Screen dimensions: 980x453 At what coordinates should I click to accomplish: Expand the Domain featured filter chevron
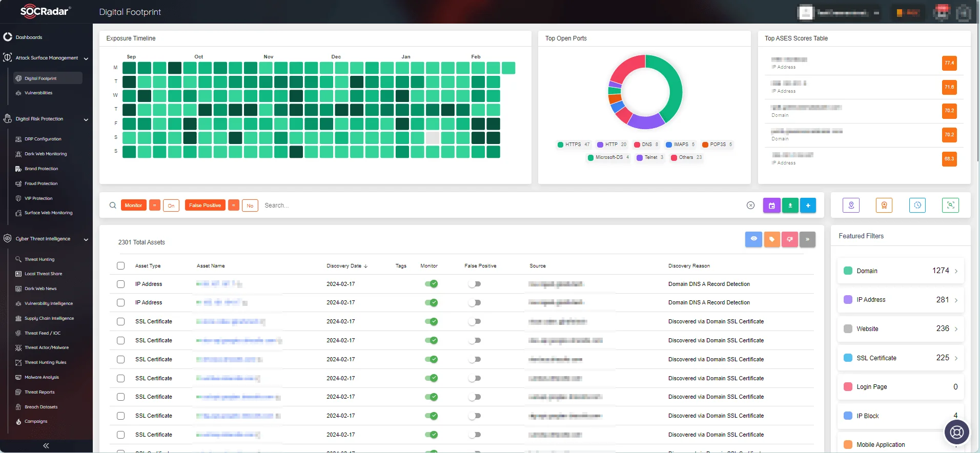click(x=956, y=271)
